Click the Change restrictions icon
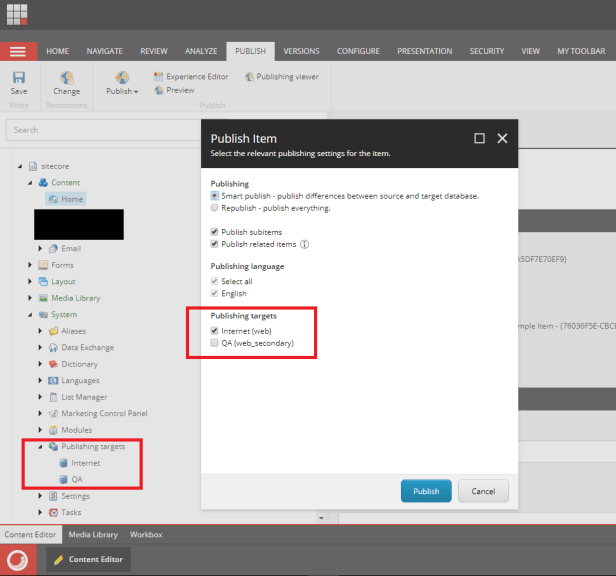Image resolution: width=616 pixels, height=576 pixels. pyautogui.click(x=66, y=81)
